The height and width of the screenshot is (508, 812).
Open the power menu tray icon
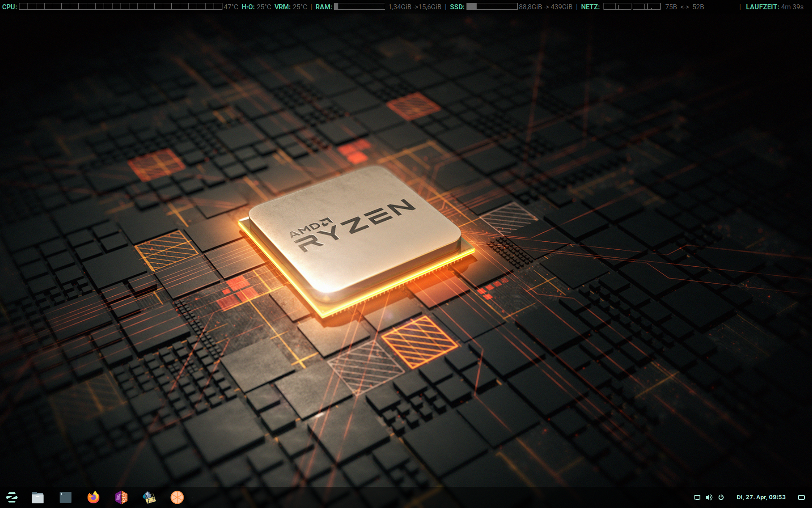click(x=721, y=497)
